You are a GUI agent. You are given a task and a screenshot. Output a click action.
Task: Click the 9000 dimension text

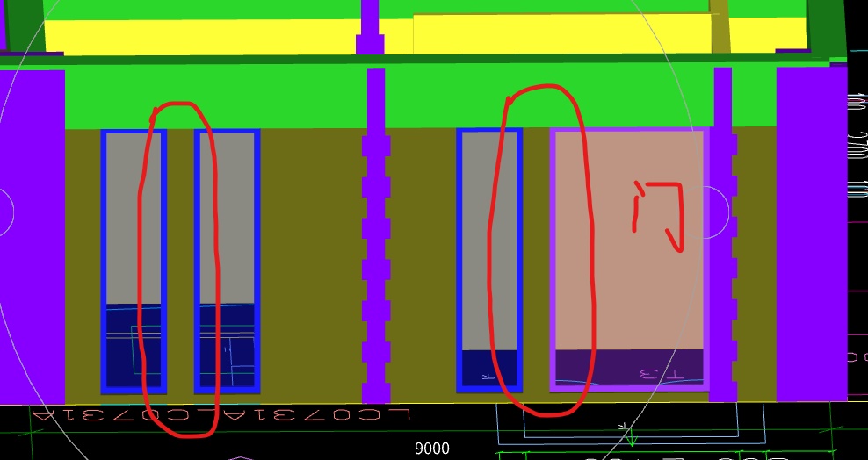(432, 449)
